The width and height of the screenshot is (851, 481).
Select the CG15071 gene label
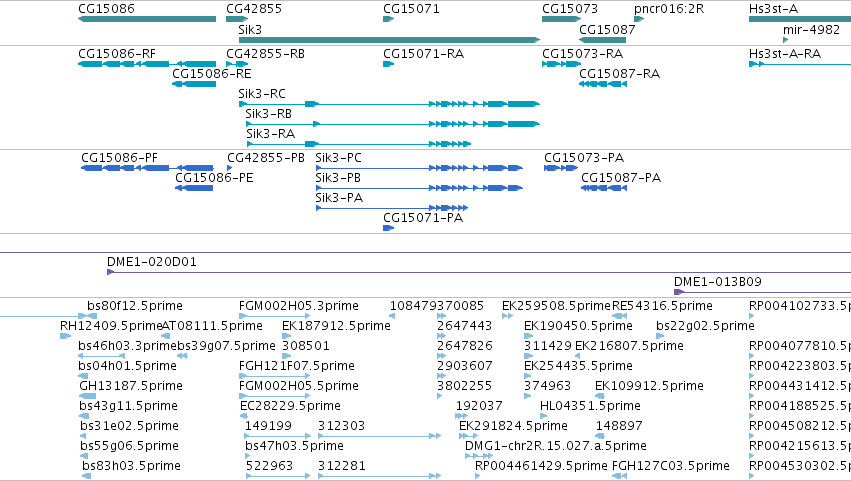tap(411, 9)
